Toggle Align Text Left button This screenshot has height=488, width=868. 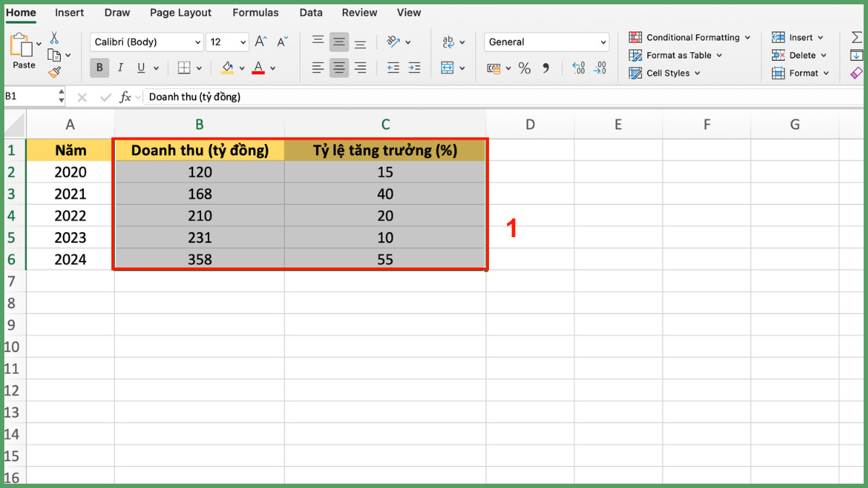[x=318, y=68]
